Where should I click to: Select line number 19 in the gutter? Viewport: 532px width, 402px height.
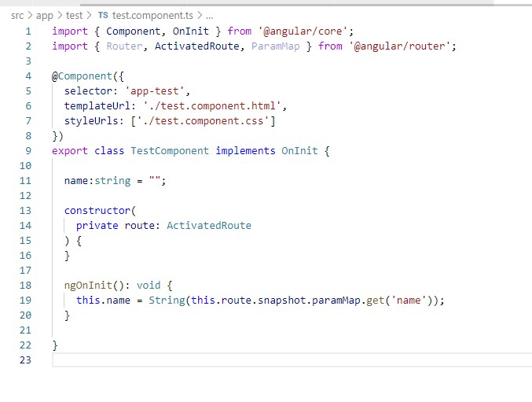[x=26, y=301]
